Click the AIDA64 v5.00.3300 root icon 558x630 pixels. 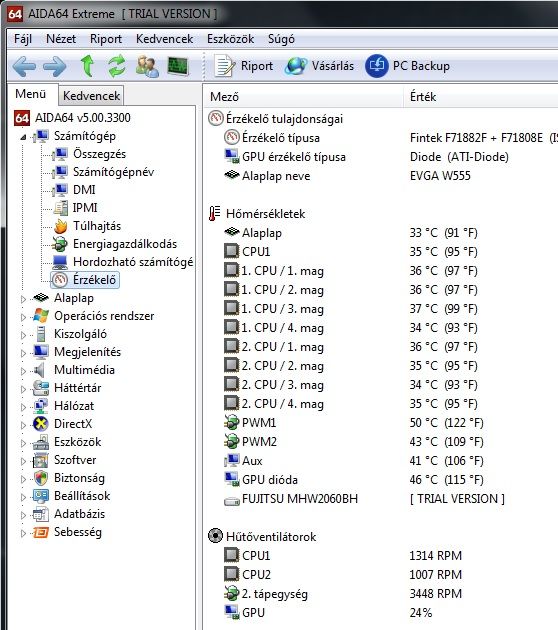pos(22,118)
